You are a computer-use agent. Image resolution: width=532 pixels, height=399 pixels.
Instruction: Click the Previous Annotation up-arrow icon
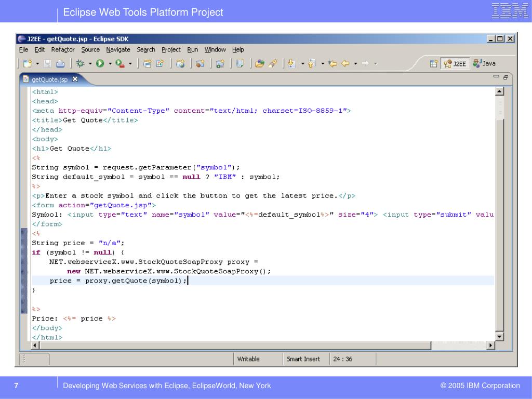(x=312, y=63)
